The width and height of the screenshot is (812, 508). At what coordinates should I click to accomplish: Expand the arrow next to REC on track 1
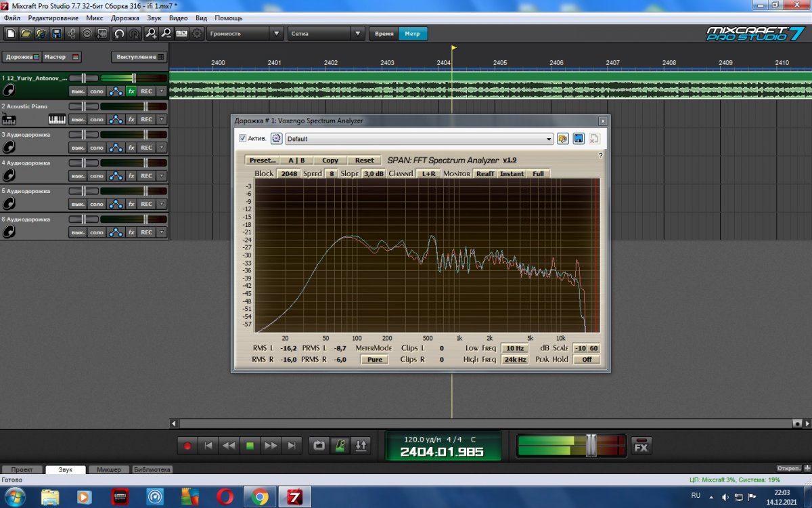[162, 91]
